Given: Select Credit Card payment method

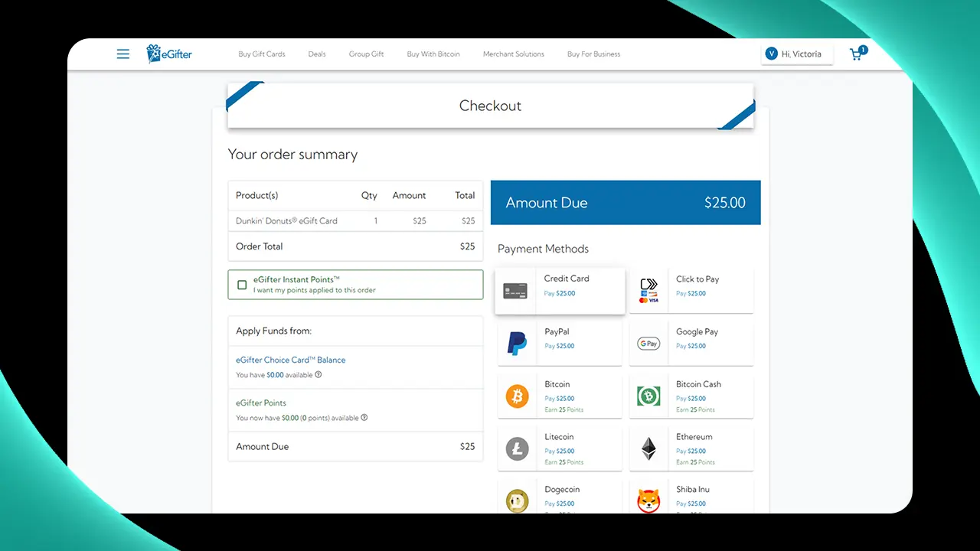Looking at the screenshot, I should 560,291.
